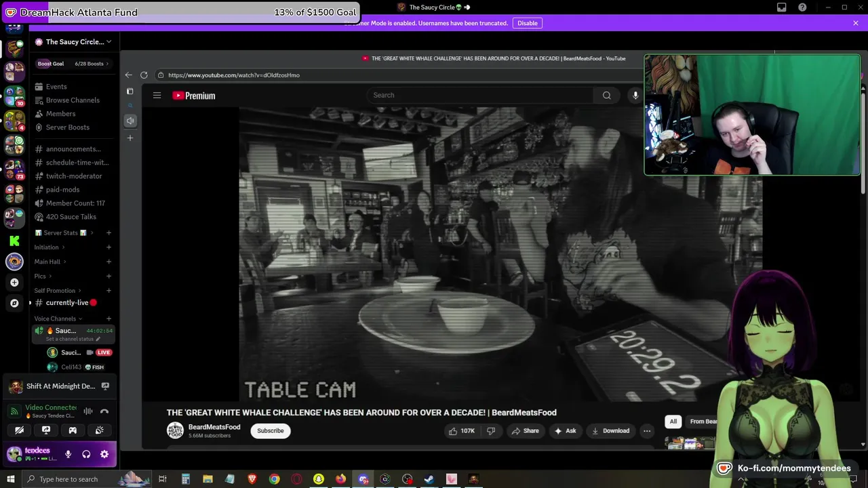
Task: Click the YouTube search magnifier button
Action: (607, 95)
